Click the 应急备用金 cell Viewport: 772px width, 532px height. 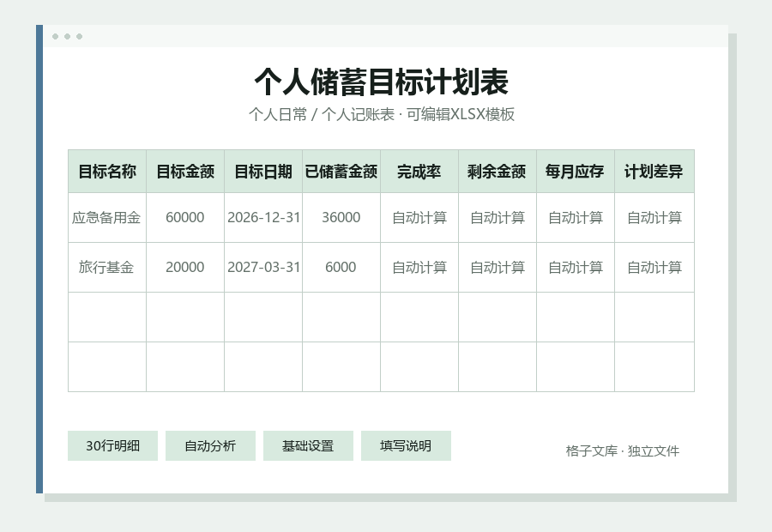pos(107,218)
